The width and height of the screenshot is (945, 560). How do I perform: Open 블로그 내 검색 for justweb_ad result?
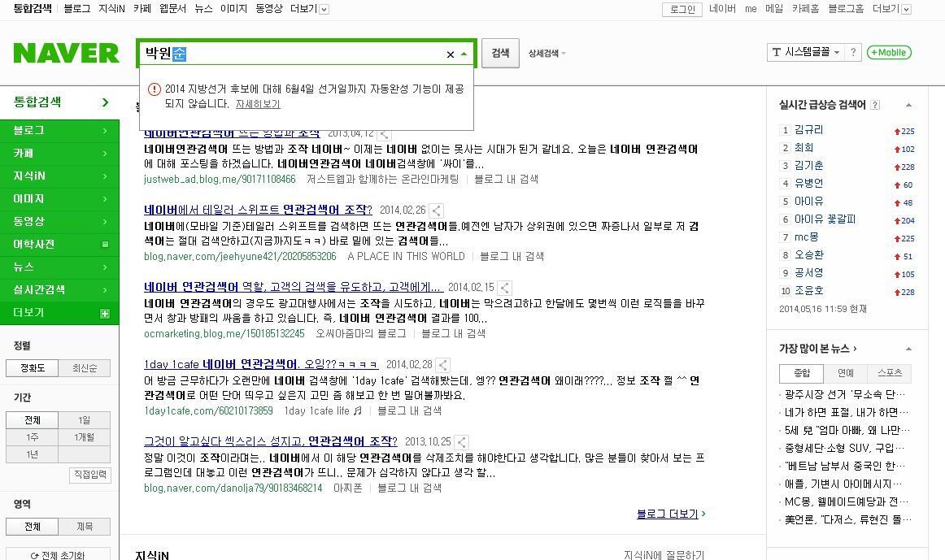(x=506, y=180)
